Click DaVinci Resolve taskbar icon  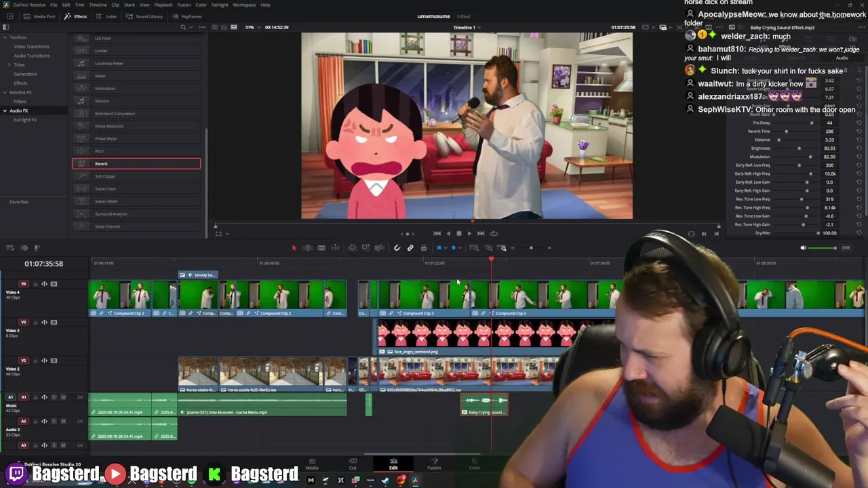[415, 481]
